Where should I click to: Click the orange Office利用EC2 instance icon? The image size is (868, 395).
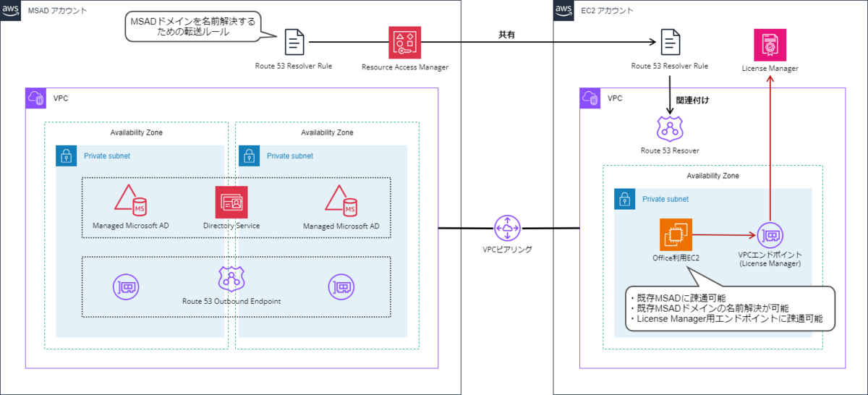676,234
